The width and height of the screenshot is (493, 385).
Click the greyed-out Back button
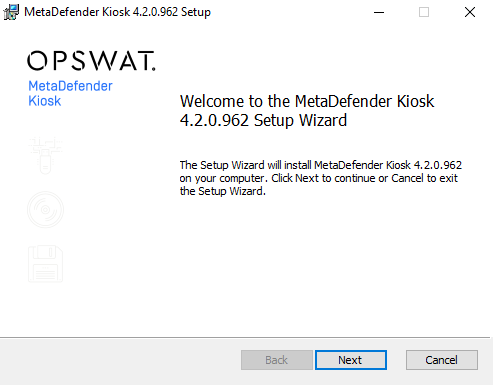(x=277, y=360)
